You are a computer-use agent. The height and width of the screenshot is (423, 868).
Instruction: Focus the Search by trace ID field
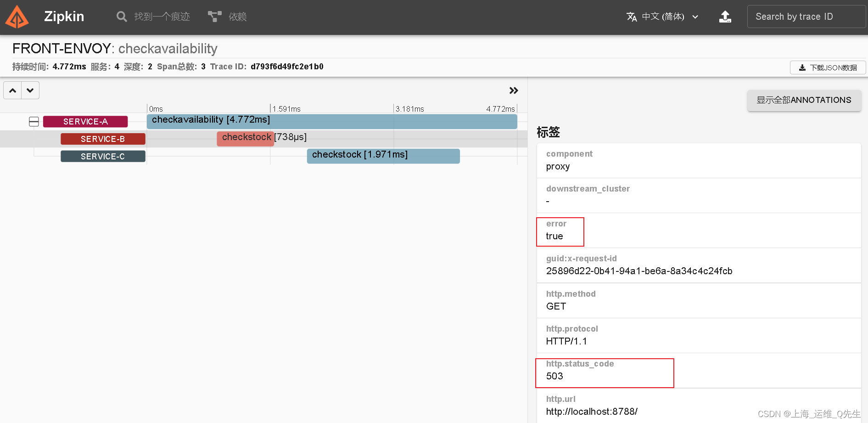[x=806, y=17]
